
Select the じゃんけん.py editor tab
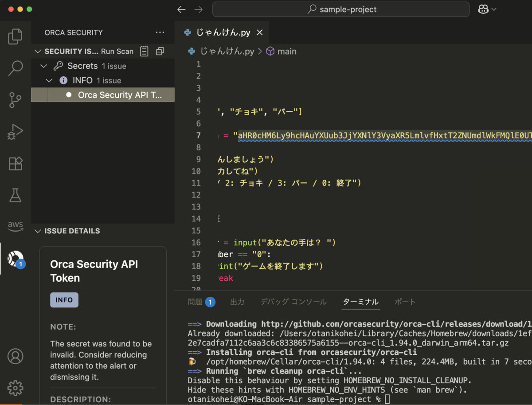click(x=222, y=32)
